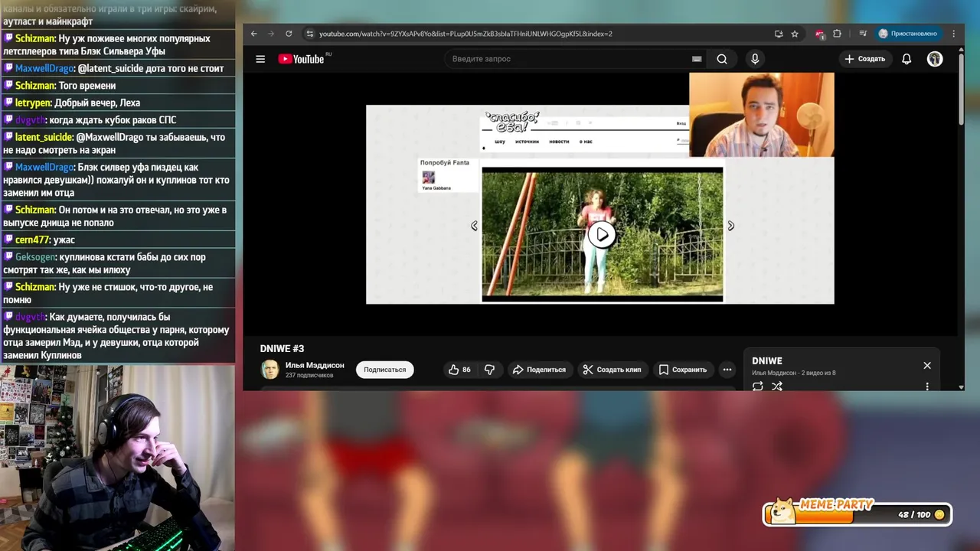The height and width of the screenshot is (551, 980).
Task: Like the video with thumbs-up 86
Action: (459, 370)
